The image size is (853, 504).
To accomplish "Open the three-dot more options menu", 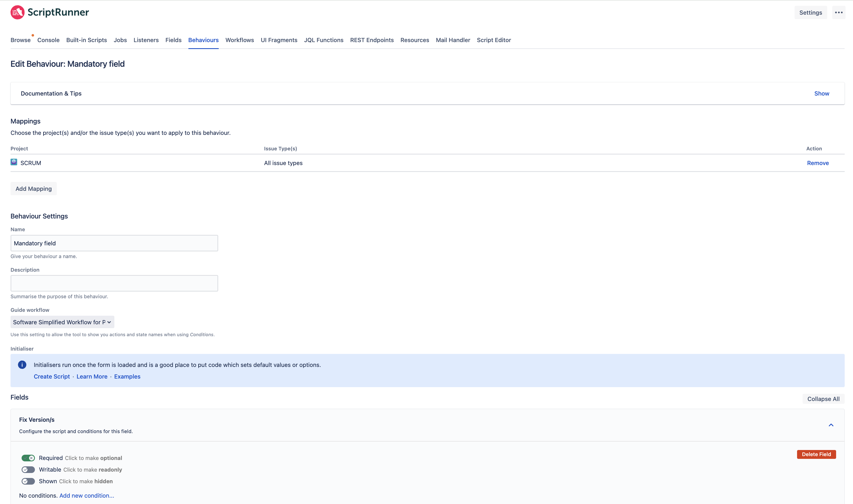I will (x=838, y=12).
